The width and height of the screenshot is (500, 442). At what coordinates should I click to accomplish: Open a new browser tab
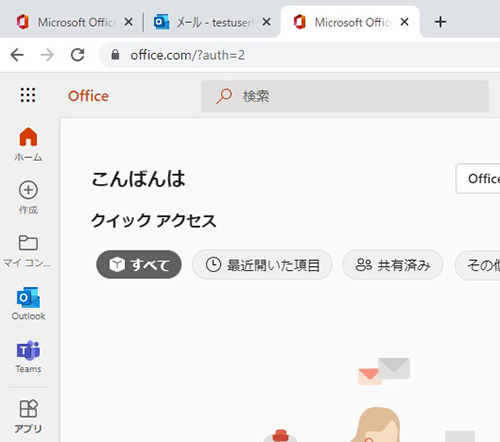click(440, 22)
